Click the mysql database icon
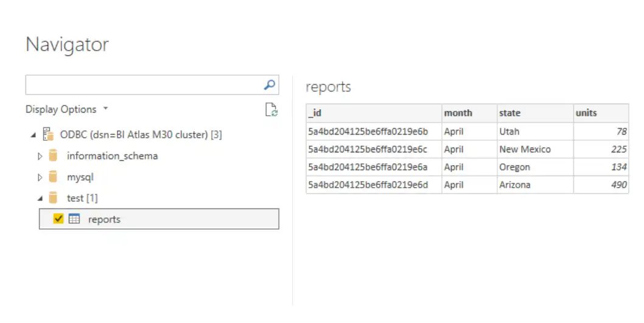Viewport: 644px width, 323px height. click(54, 177)
